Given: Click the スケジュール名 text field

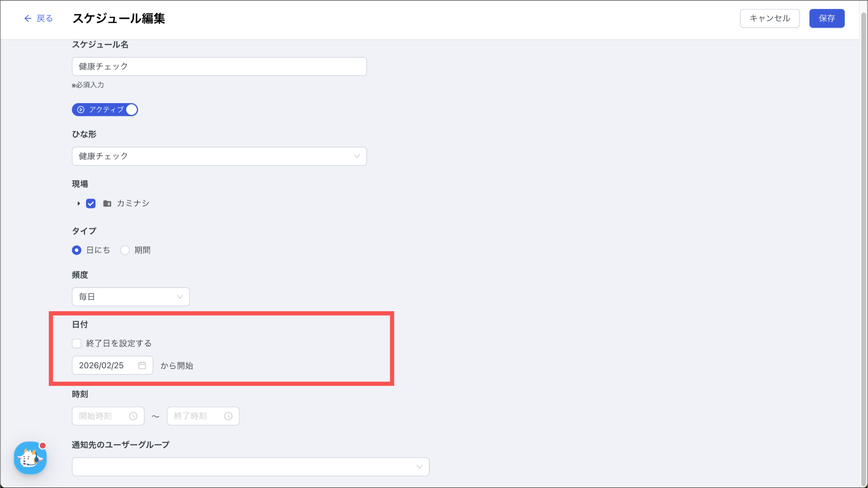Looking at the screenshot, I should click(x=219, y=67).
